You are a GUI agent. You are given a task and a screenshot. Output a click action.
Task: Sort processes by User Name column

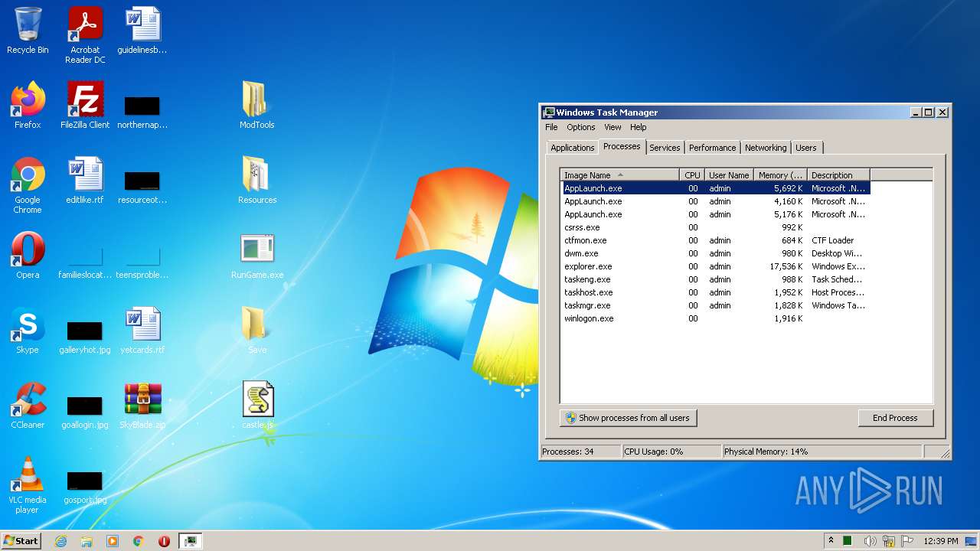(729, 175)
